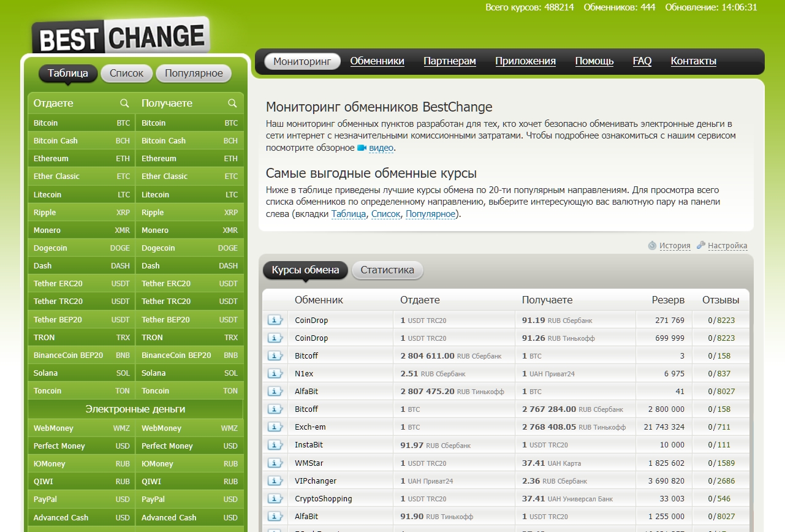785x532 pixels.
Task: Select Litecoin LTC in the Получаете column
Action: (x=189, y=195)
